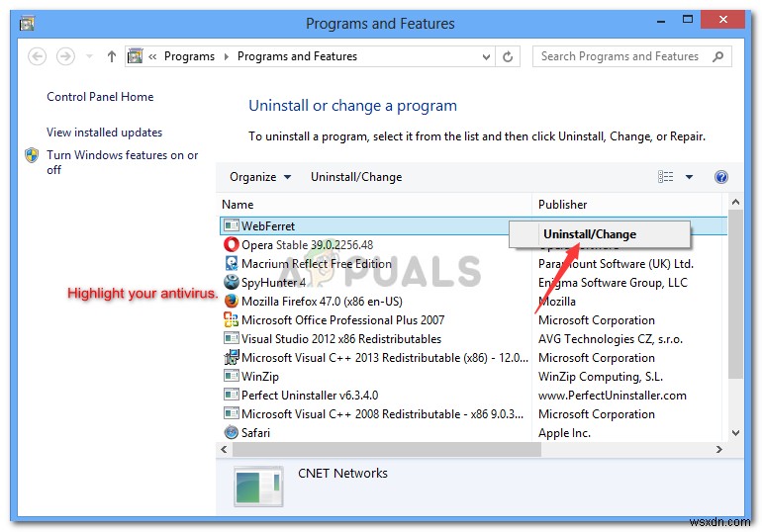Click the SpyHunter 4 icon
The width and height of the screenshot is (762, 532).
232,282
